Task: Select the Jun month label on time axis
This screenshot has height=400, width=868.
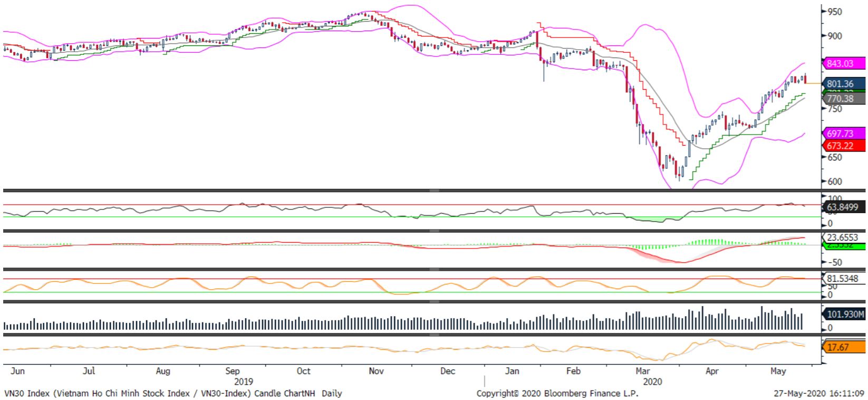Action: (18, 371)
